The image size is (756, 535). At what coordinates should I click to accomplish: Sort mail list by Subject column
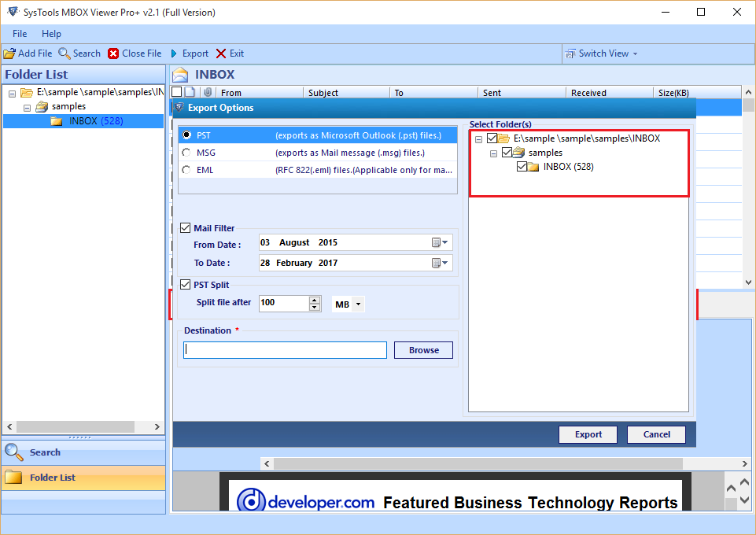pyautogui.click(x=346, y=93)
